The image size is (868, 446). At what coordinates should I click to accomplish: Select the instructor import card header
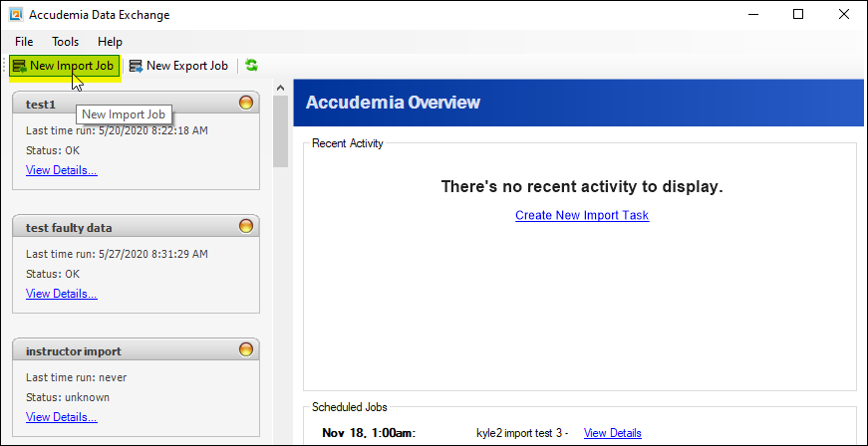click(136, 349)
